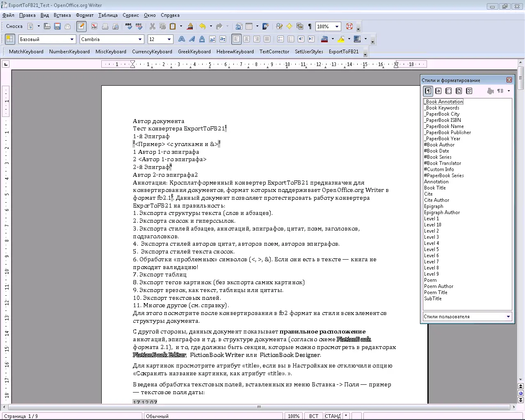Toggle numbered list icon

(281, 39)
